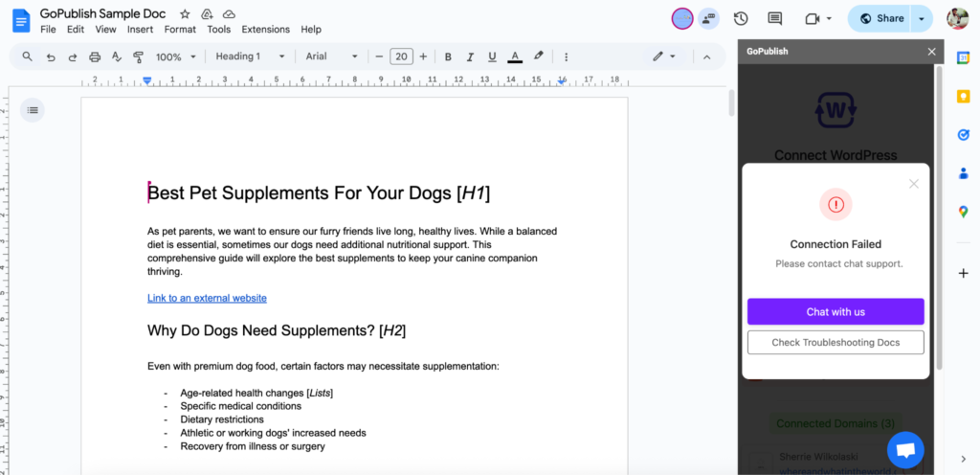Image resolution: width=980 pixels, height=475 pixels.
Task: Click the move to folder icon
Action: coord(207,13)
